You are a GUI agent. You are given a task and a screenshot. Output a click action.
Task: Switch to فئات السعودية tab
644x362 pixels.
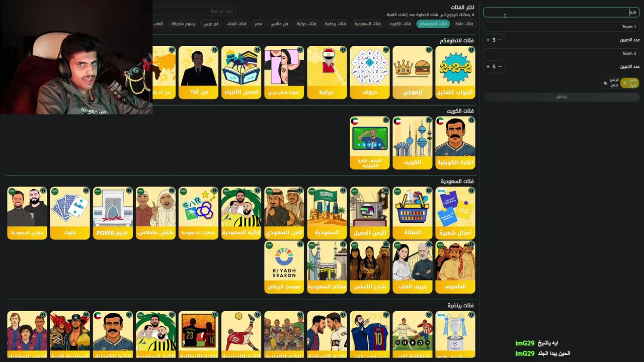coord(367,24)
